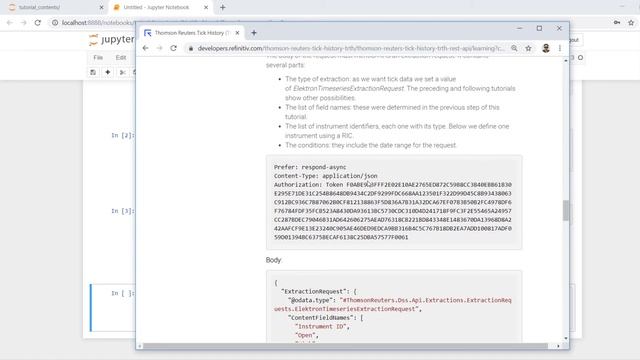
Task: Click the Refinitiv favicon on the Tick History tab
Action: 147,33
